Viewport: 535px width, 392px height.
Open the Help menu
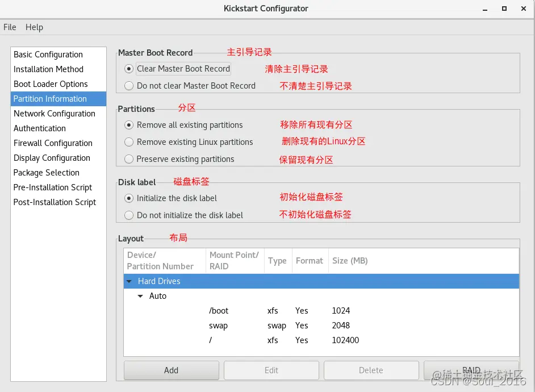click(34, 27)
